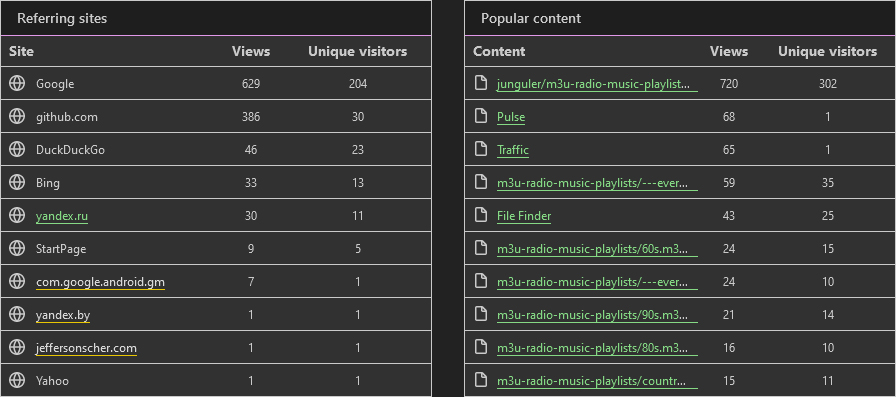Click the file icon next to Traffic

tap(482, 150)
